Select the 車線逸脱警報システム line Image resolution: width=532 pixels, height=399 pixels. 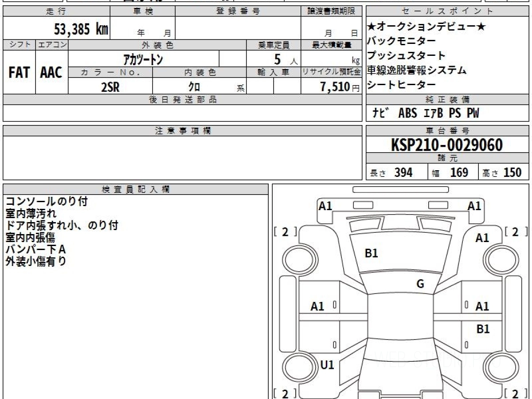417,70
